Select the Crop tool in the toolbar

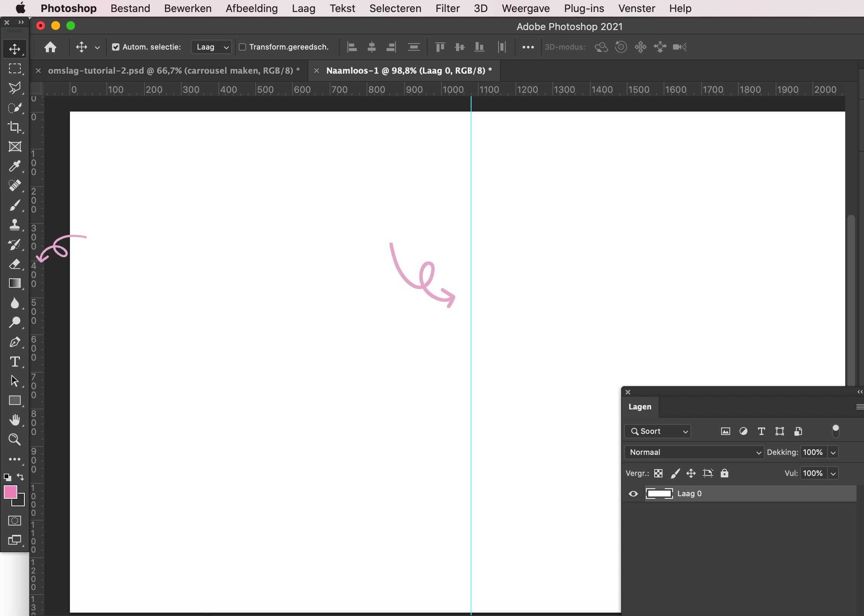pos(14,127)
